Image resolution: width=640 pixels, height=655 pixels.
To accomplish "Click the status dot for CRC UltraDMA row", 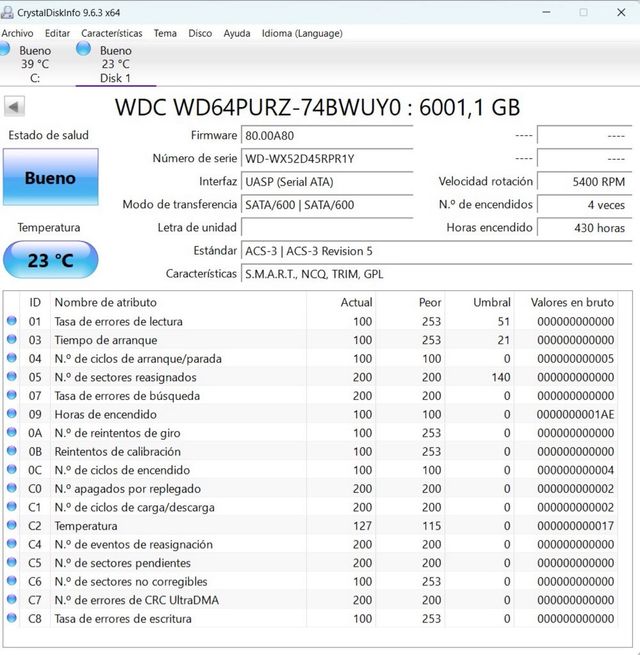I will [12, 599].
